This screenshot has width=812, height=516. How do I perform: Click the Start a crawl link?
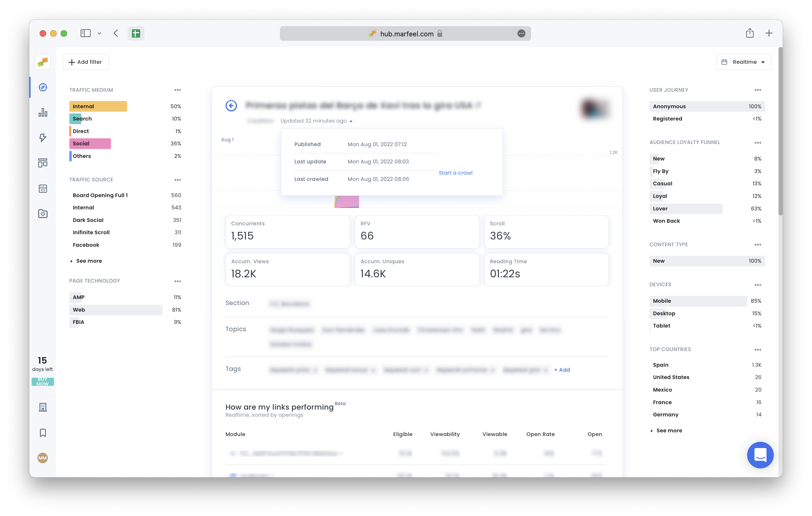455,173
